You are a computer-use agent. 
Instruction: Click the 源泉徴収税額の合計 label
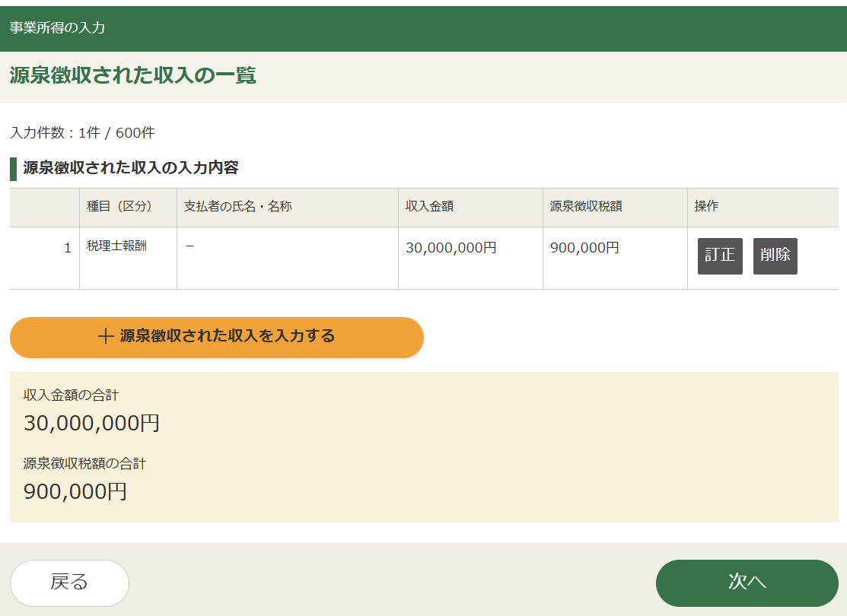[x=84, y=463]
